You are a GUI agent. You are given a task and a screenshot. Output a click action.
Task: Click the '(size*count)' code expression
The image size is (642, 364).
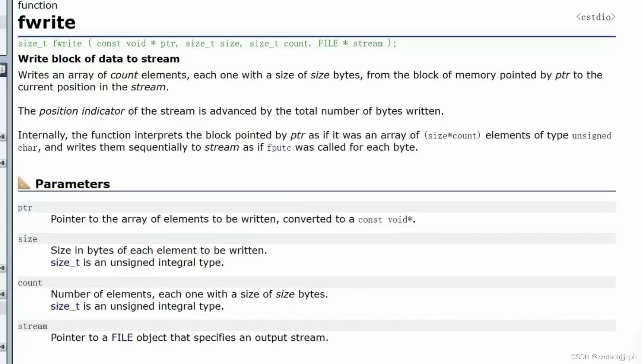452,136
